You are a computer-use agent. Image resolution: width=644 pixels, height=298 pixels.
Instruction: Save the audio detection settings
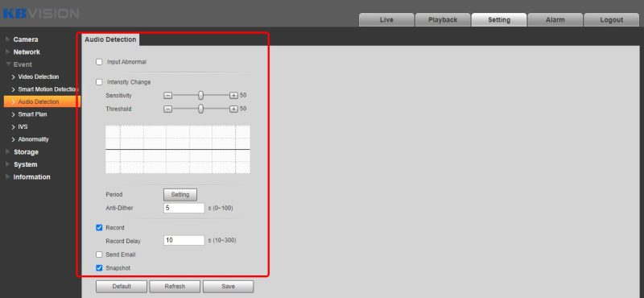pyautogui.click(x=228, y=287)
